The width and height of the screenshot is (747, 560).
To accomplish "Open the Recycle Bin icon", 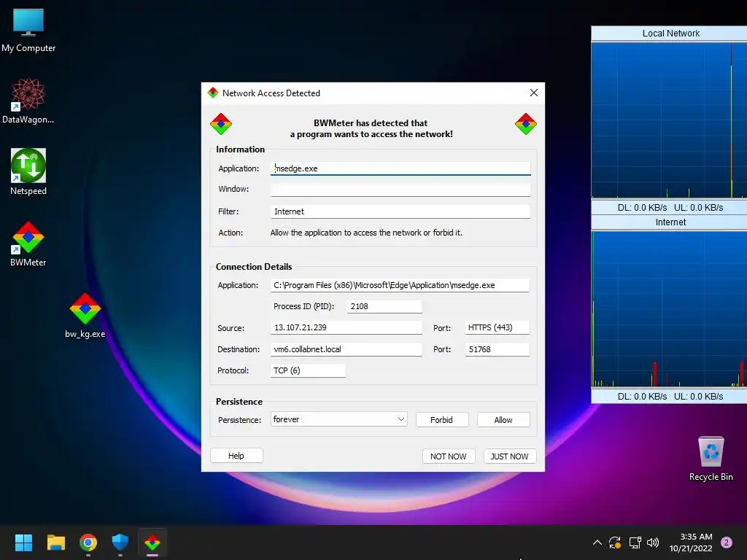I will [x=711, y=458].
